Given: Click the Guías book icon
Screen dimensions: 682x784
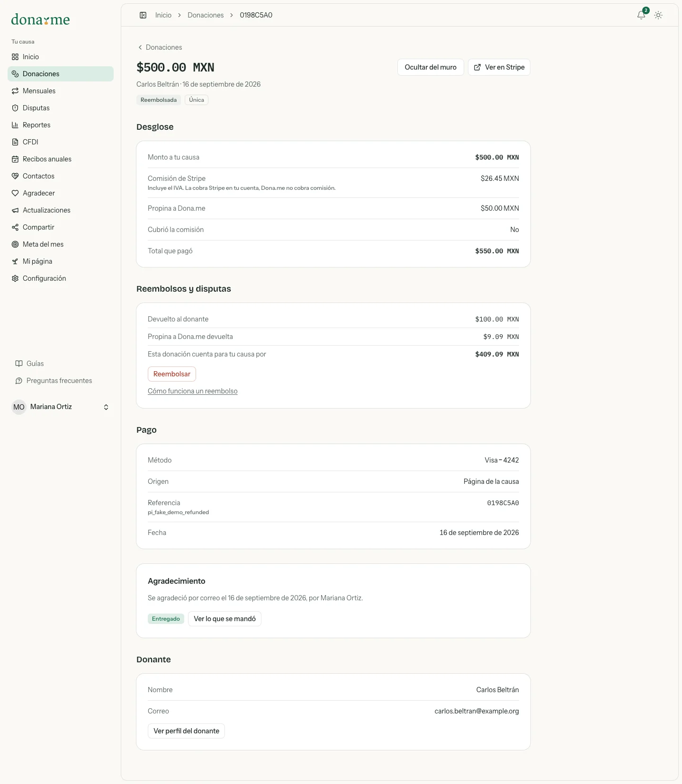Looking at the screenshot, I should pyautogui.click(x=19, y=364).
